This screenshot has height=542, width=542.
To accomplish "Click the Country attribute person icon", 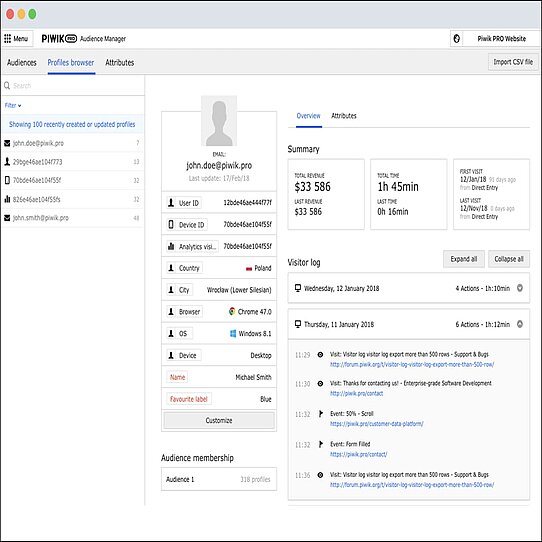I will tap(171, 268).
